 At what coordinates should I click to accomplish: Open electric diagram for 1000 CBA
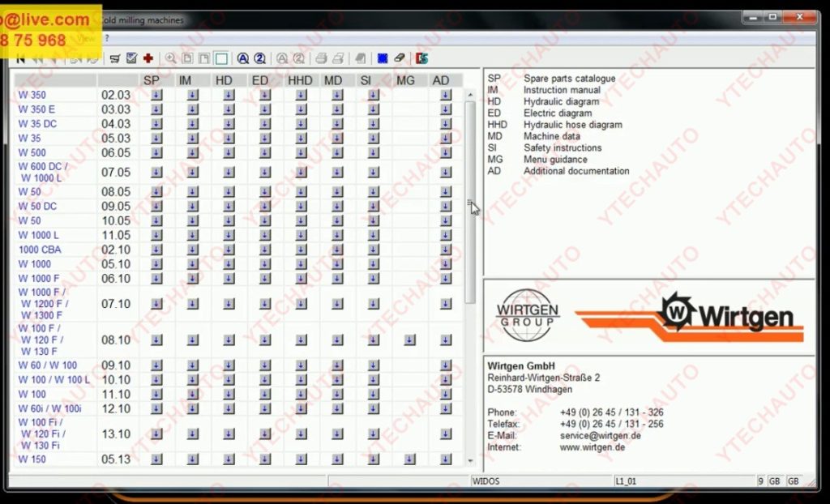(x=265, y=250)
